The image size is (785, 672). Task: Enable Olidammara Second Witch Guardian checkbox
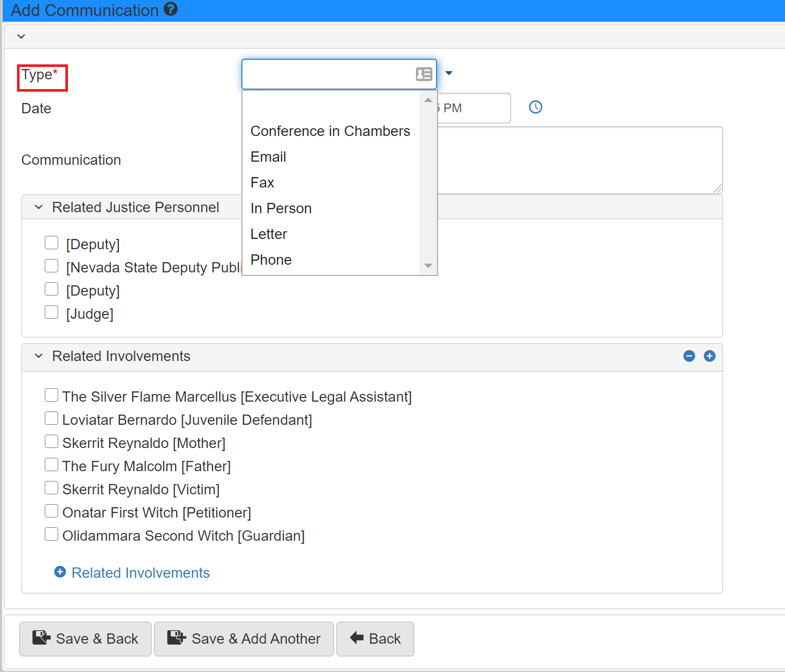51,534
